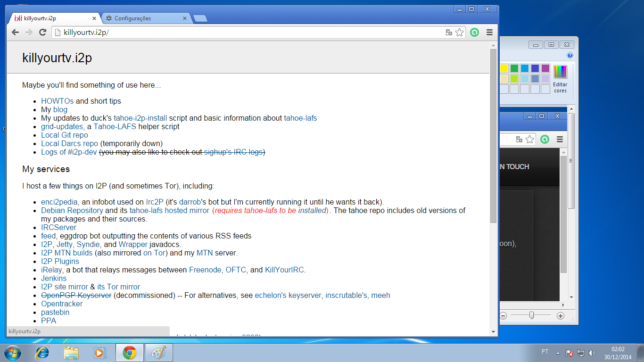Screen dimensions: 644x362
Task: Open the taskbar clock showing 02:02
Action: pos(618,353)
